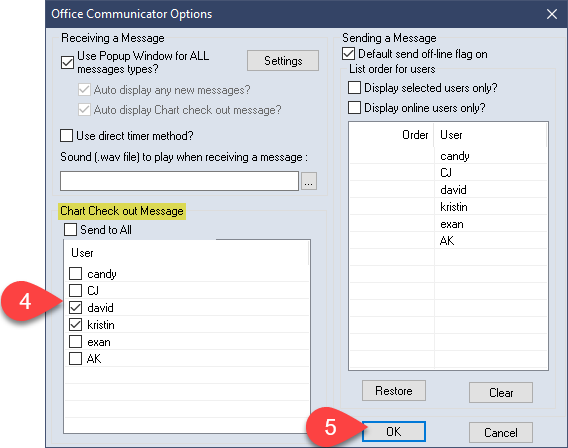
Task: Select candy row in the order list
Action: pyautogui.click(x=448, y=156)
